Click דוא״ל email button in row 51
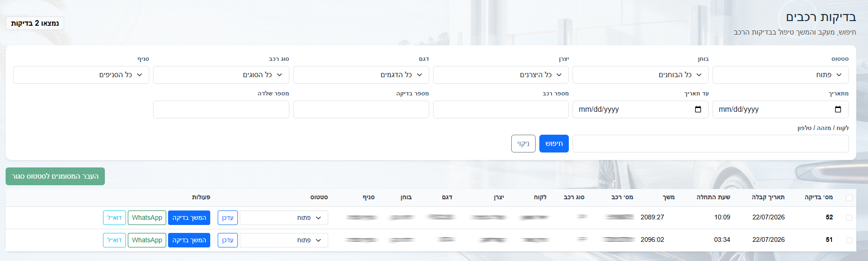Viewport: 868px width, 261px height. (114, 240)
